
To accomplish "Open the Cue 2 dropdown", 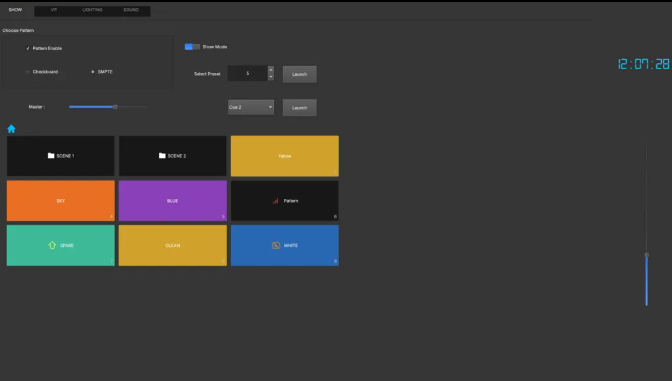I will click(x=251, y=107).
